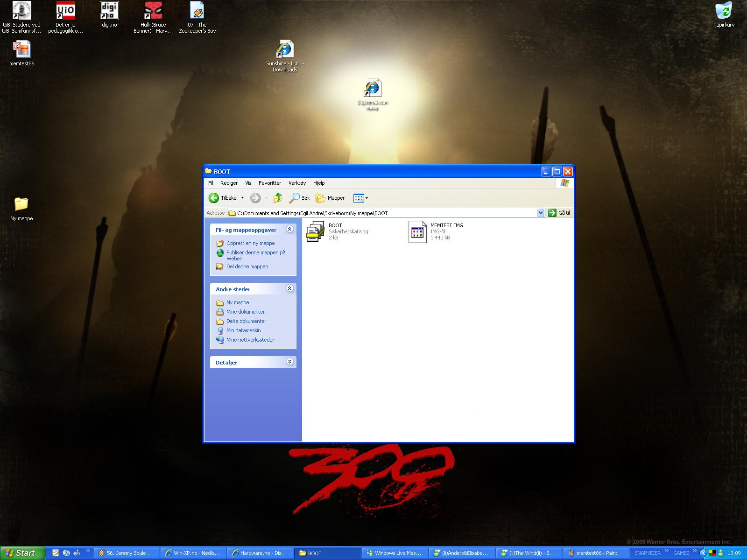Open the UiB Studere ved desktop shortcut
Viewport: 747px width, 560px height.
[21, 18]
